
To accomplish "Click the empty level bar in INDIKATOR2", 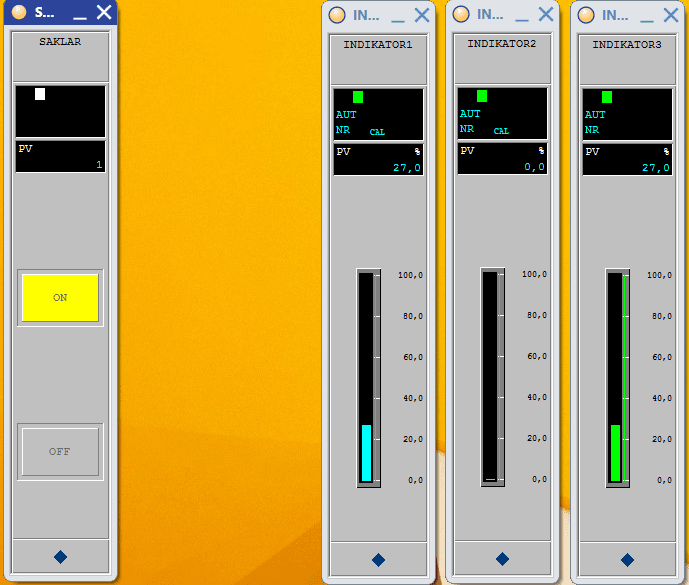I will click(490, 376).
